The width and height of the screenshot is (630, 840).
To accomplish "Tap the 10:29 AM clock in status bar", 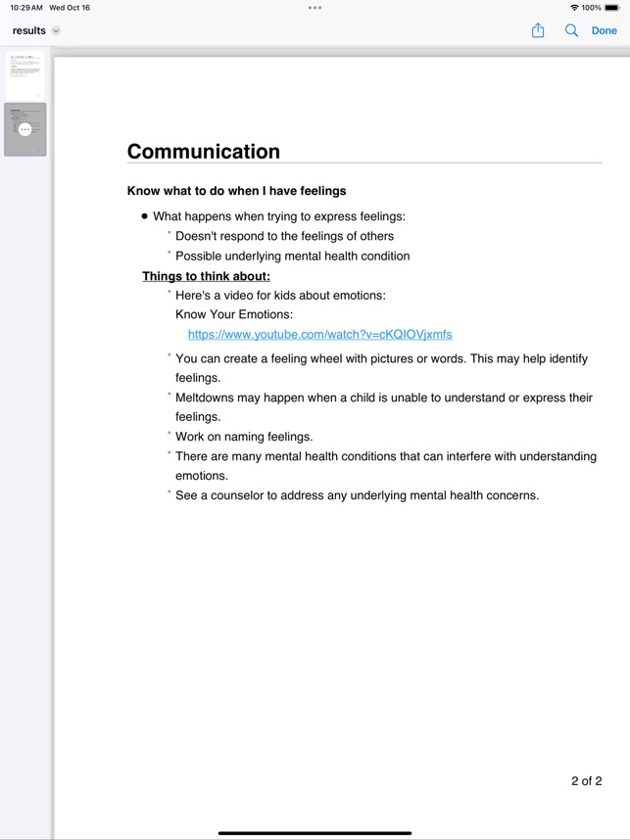I will 26,8.
